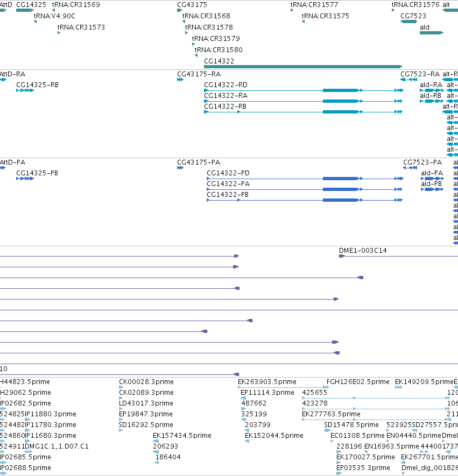
Task: Open the EK152044.5prime EST label
Action: 274,436
